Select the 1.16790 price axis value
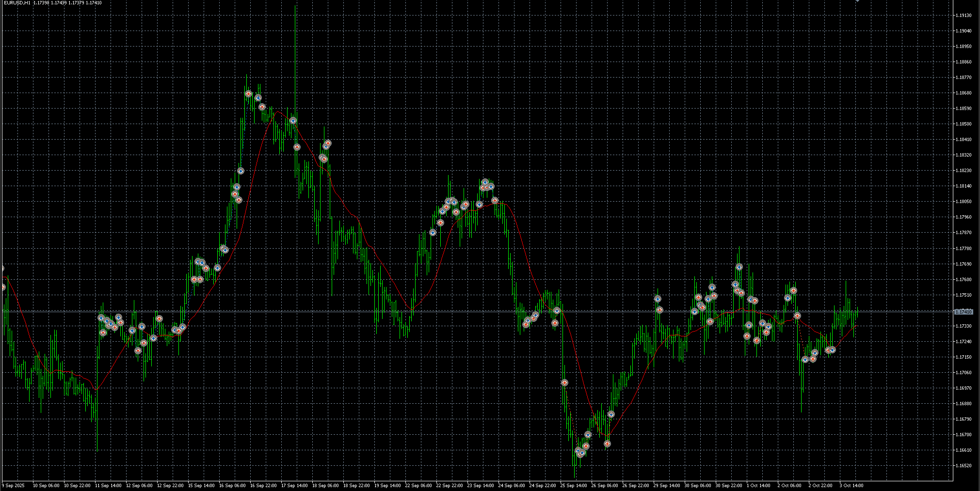980x491 pixels. coord(964,419)
